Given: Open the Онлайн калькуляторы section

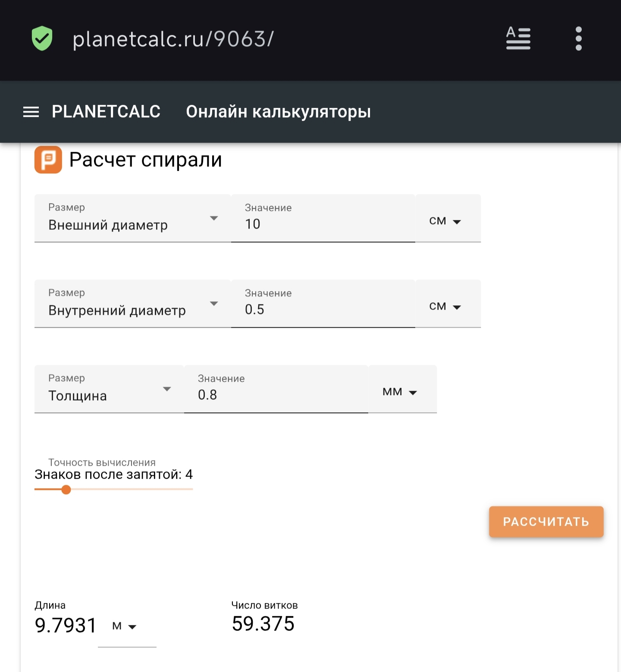Looking at the screenshot, I should 278,112.
